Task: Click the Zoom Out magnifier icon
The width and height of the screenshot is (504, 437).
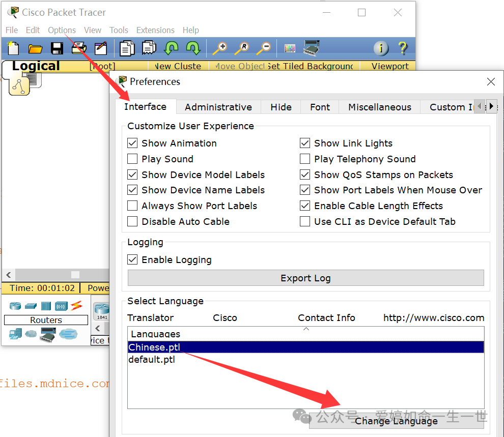Action: [264, 48]
